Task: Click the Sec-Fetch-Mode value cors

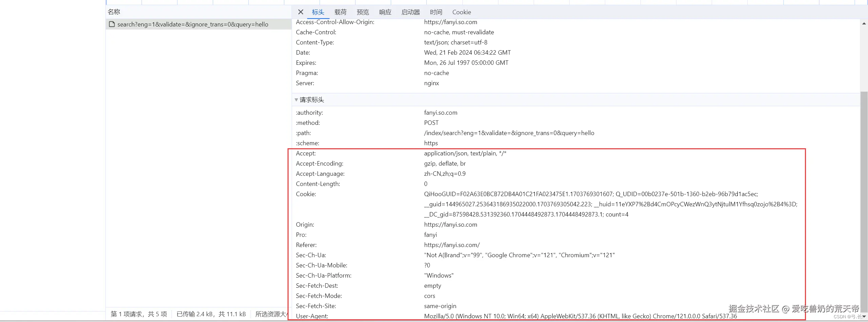Action: coord(429,296)
